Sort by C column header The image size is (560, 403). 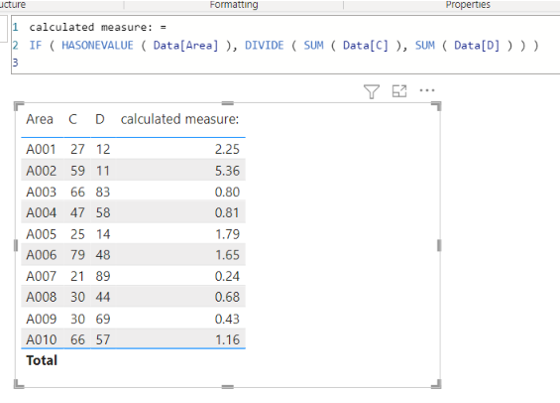(72, 119)
